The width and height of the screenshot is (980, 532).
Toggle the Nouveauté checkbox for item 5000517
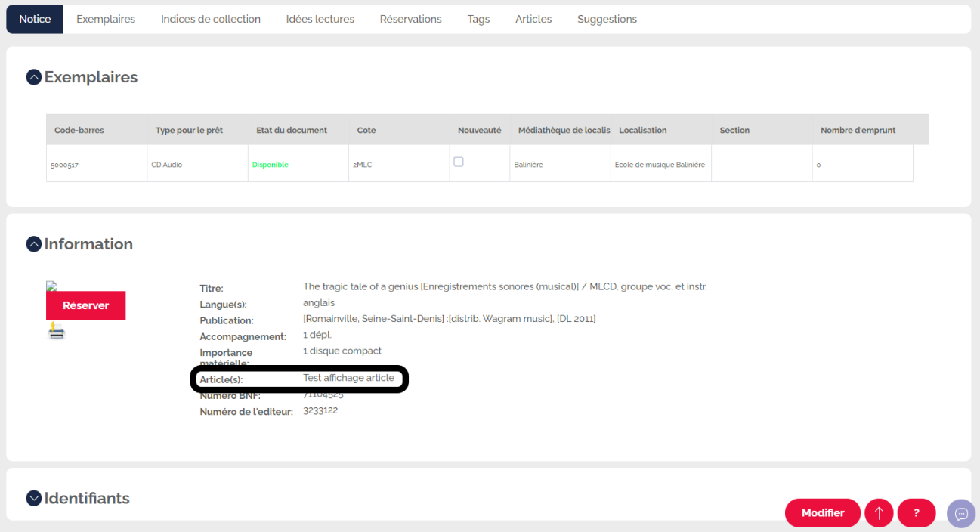click(459, 162)
